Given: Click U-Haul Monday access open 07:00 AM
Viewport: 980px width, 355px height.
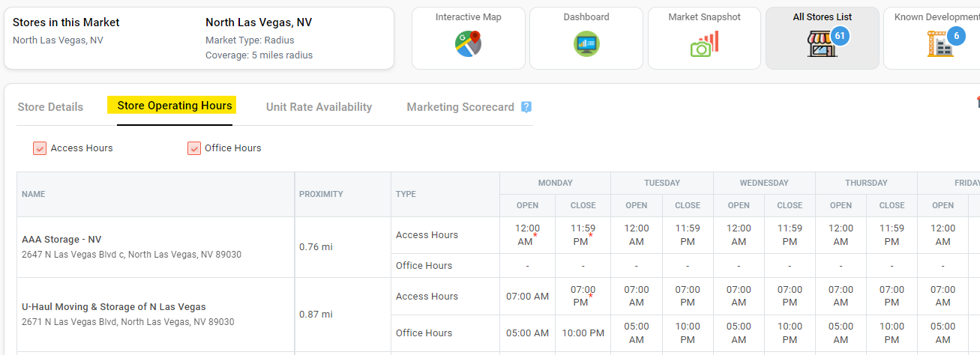Looking at the screenshot, I should click(527, 297).
